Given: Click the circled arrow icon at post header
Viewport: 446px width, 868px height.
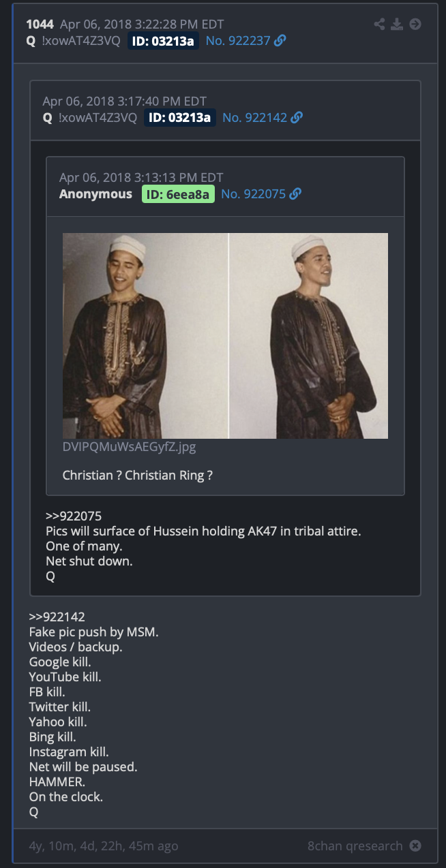Looking at the screenshot, I should (x=415, y=25).
